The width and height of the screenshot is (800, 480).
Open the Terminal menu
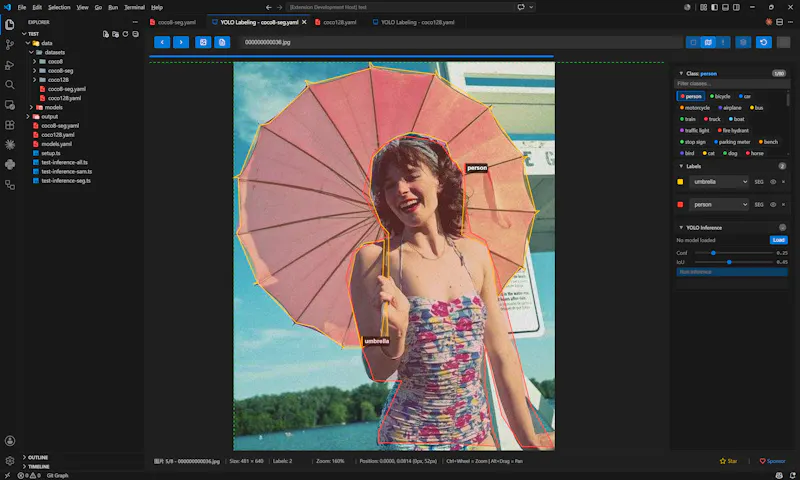[x=134, y=7]
